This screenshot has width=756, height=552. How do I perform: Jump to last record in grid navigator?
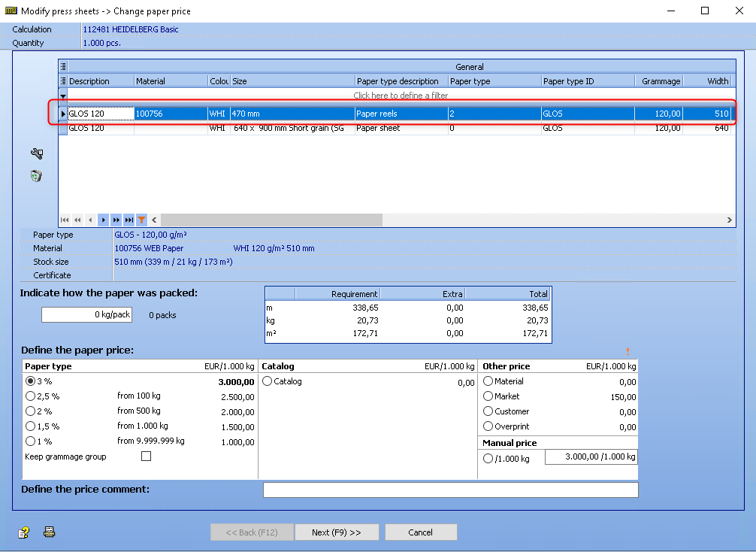point(129,220)
